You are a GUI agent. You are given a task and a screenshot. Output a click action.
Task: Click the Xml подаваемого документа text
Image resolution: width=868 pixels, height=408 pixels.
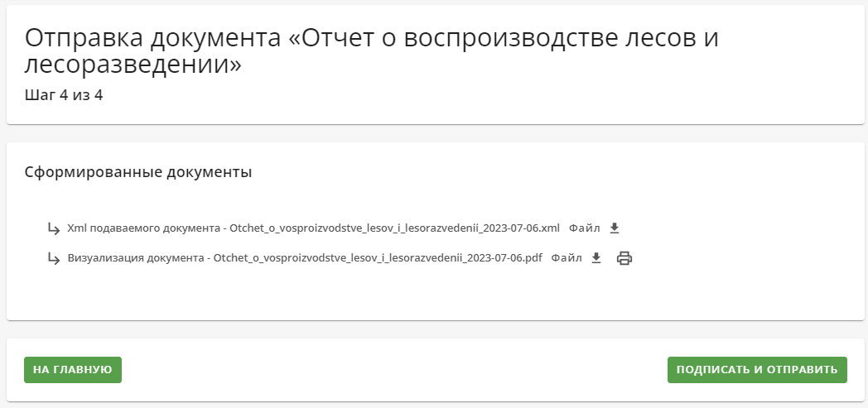tap(143, 228)
